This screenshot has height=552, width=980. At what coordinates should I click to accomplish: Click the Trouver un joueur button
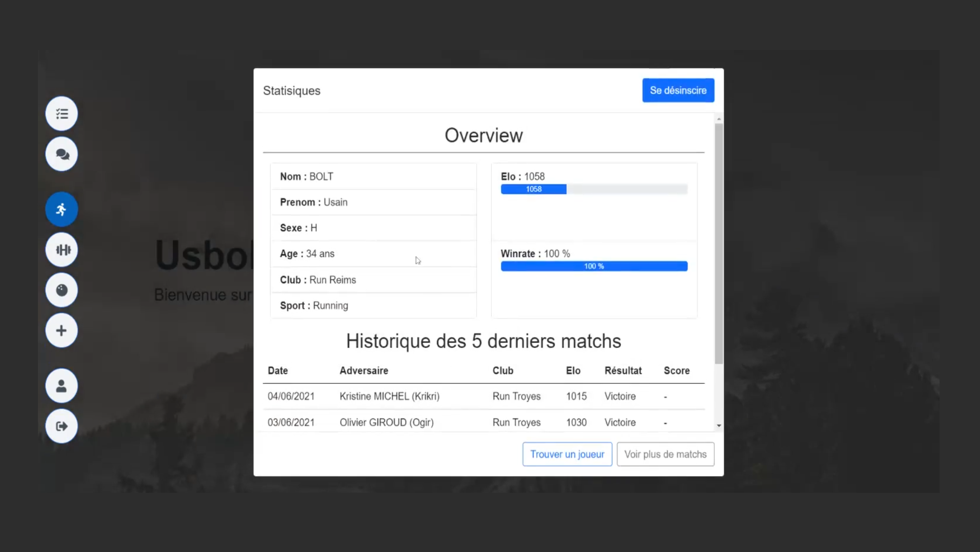pos(567,454)
